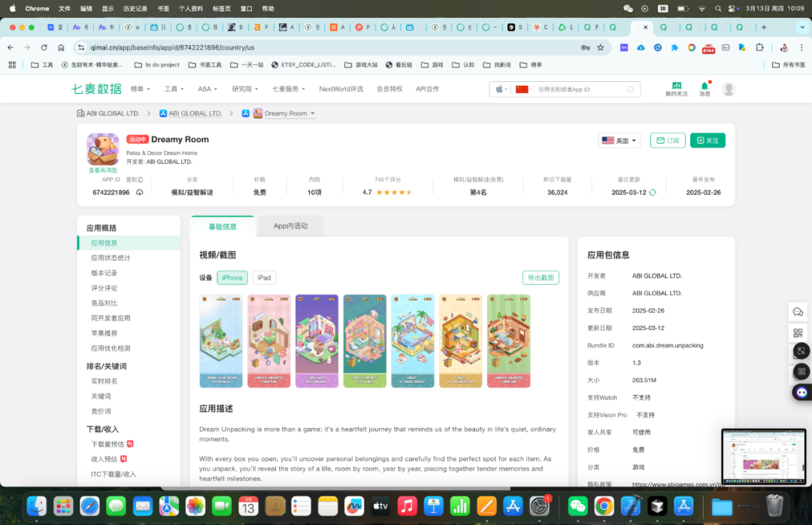
Task: Open the NextWorld评选 nav link
Action: click(341, 90)
